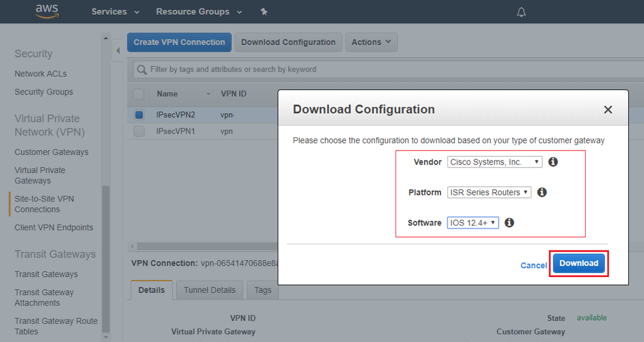Open the Software dropdown
The height and width of the screenshot is (342, 644).
pyautogui.click(x=473, y=223)
